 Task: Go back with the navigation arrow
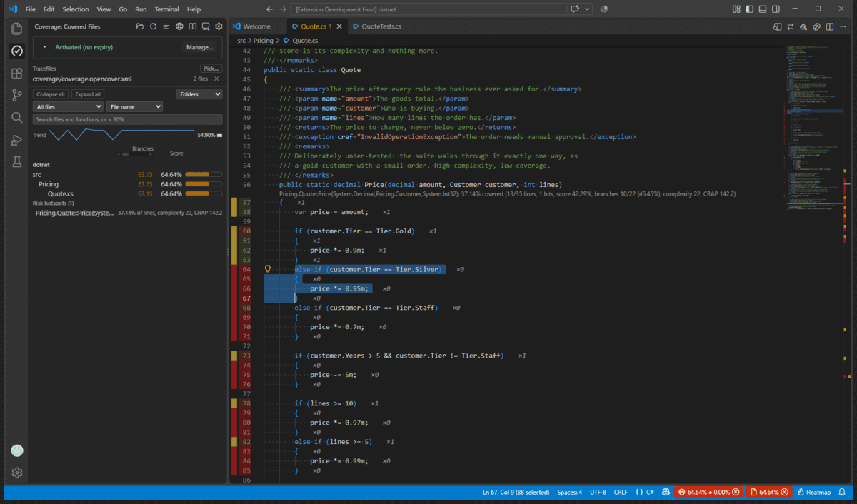(x=269, y=9)
